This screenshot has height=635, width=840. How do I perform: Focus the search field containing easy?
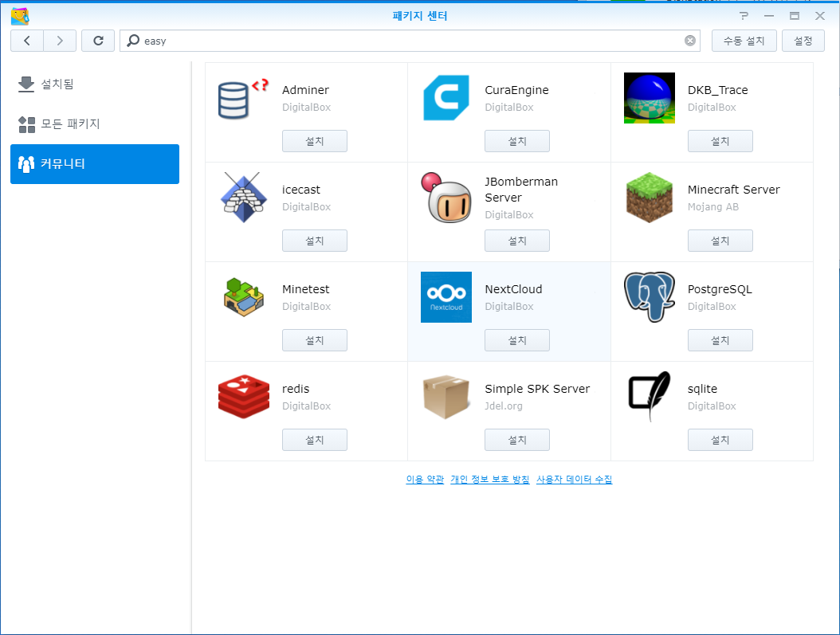(x=410, y=41)
